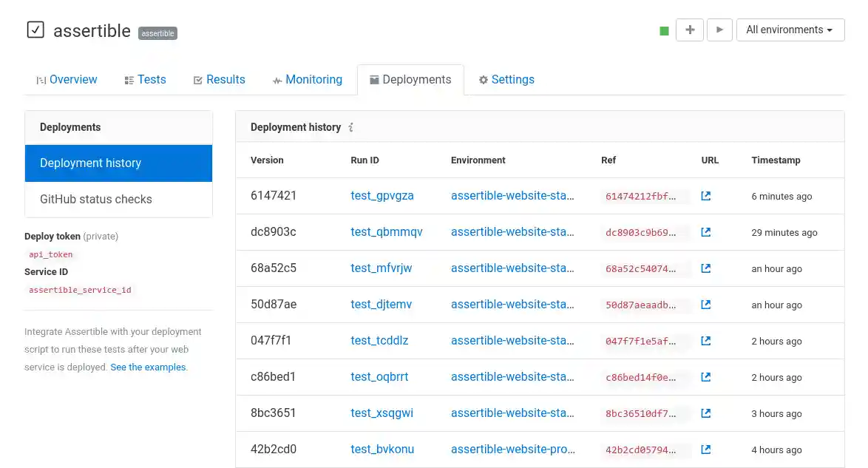Click the gray assertible badge label

pos(157,33)
